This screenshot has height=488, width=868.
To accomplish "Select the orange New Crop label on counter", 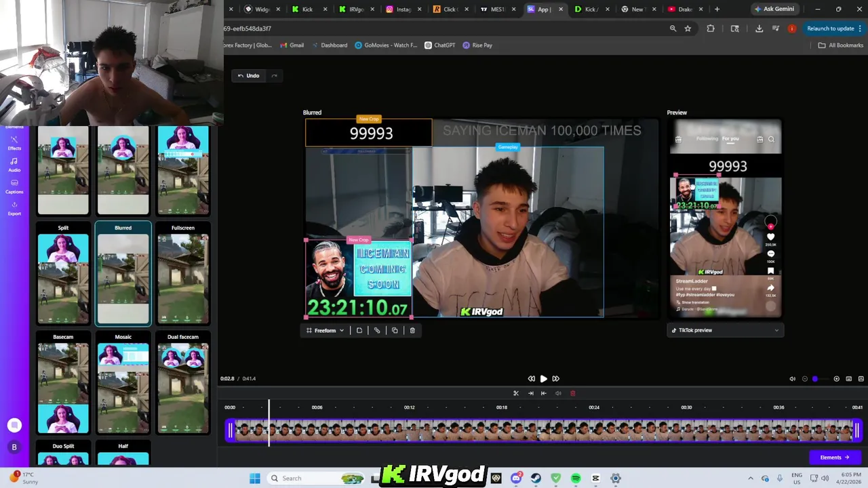I will [369, 119].
